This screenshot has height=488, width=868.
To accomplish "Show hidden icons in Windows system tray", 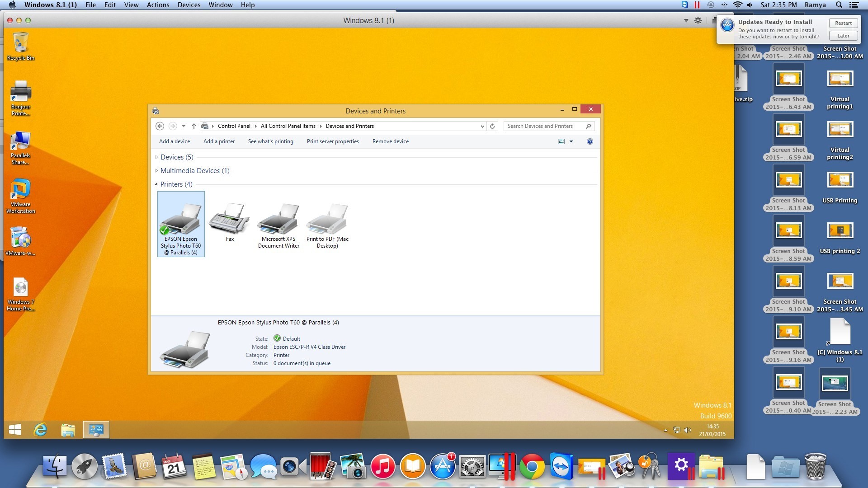I will tap(665, 430).
